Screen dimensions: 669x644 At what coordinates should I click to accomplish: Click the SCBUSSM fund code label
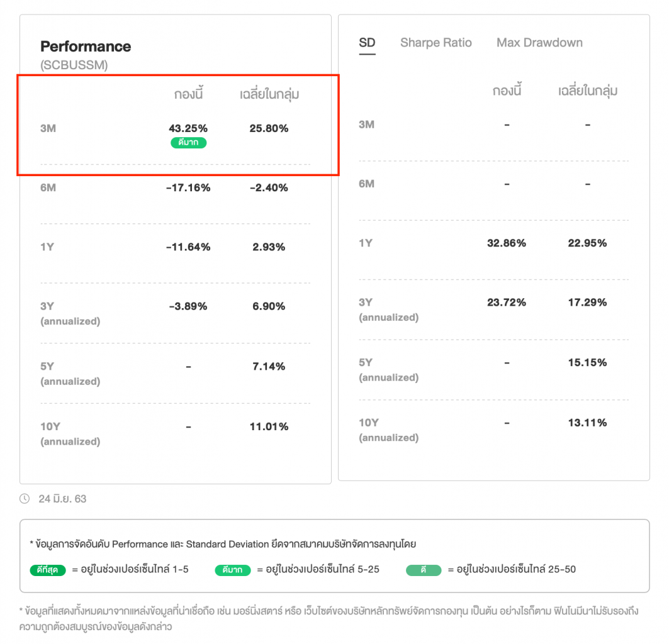pyautogui.click(x=74, y=65)
